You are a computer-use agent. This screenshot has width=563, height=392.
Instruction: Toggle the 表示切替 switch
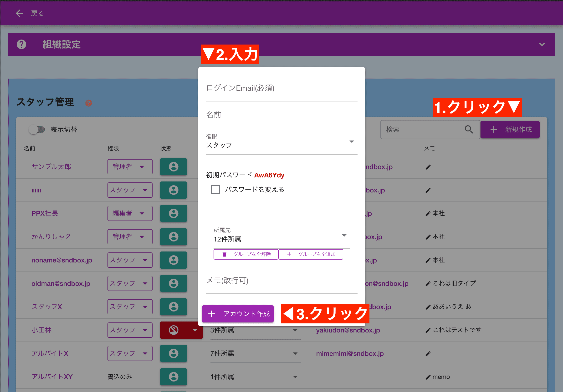[x=37, y=129]
